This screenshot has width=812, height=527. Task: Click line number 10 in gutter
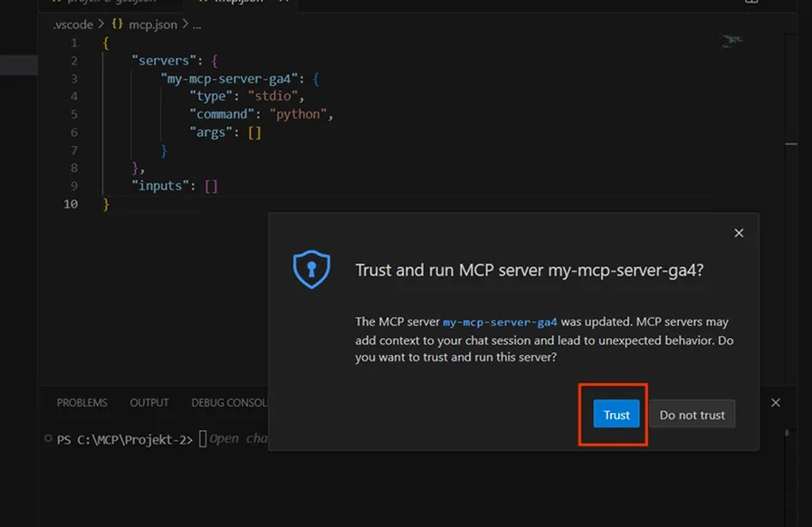pos(71,204)
